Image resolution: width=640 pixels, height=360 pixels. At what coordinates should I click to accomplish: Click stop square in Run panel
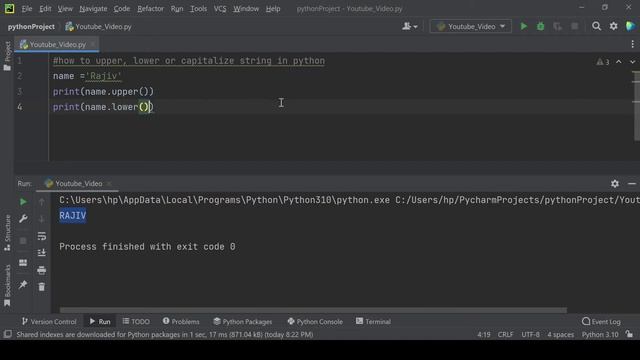(23, 241)
